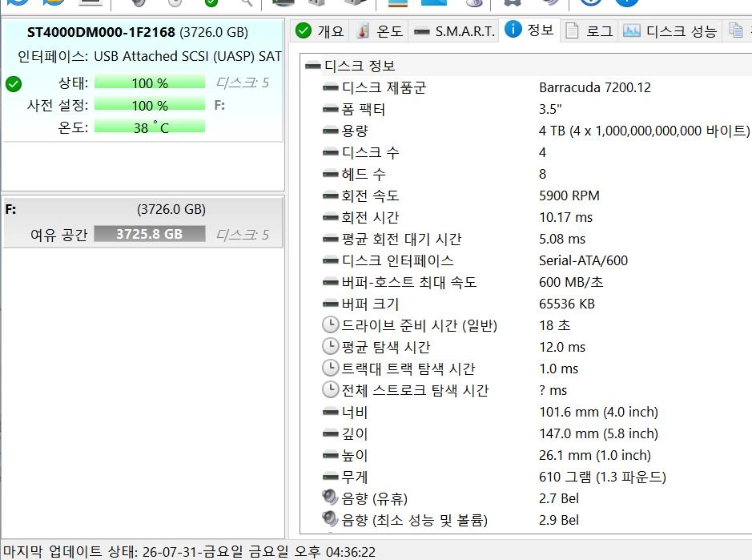Viewport: 752px width, 560px height.
Task: Click the clock icon beside 트랙대 트랙 탐색 시간
Action: (x=331, y=368)
